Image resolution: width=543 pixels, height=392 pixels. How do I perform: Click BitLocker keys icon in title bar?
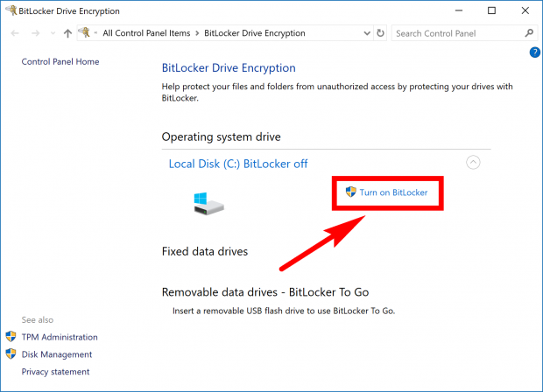[10, 10]
